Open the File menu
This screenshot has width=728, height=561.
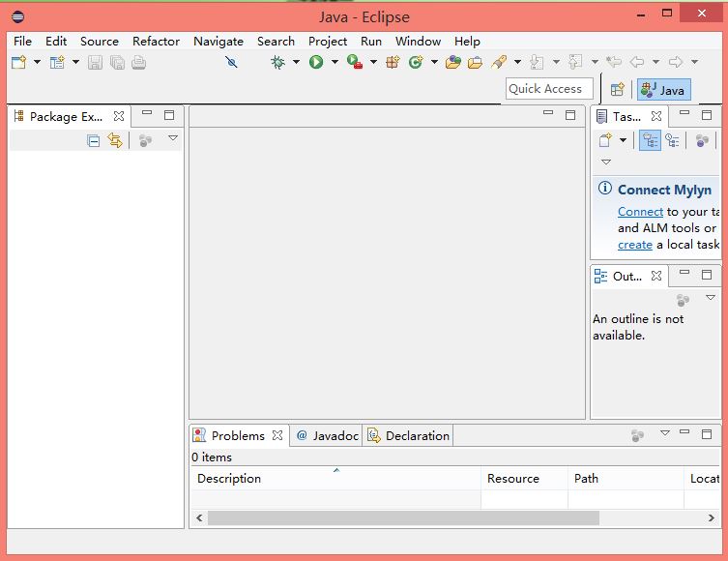22,42
